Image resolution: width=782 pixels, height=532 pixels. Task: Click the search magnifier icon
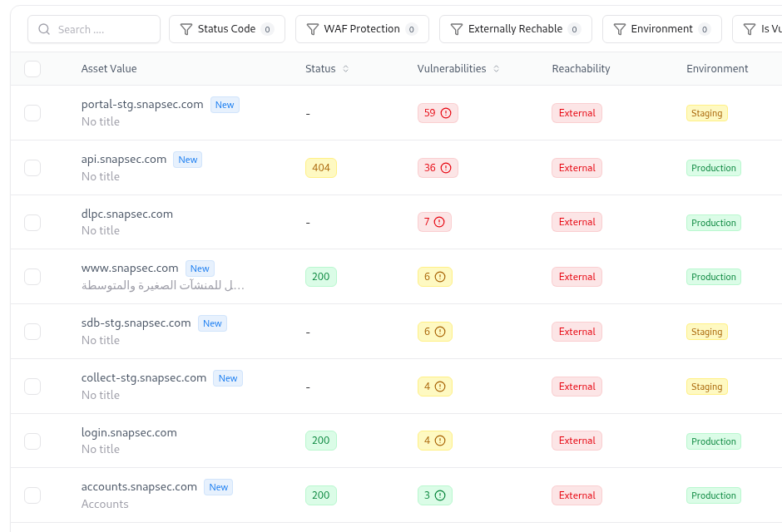tap(44, 29)
